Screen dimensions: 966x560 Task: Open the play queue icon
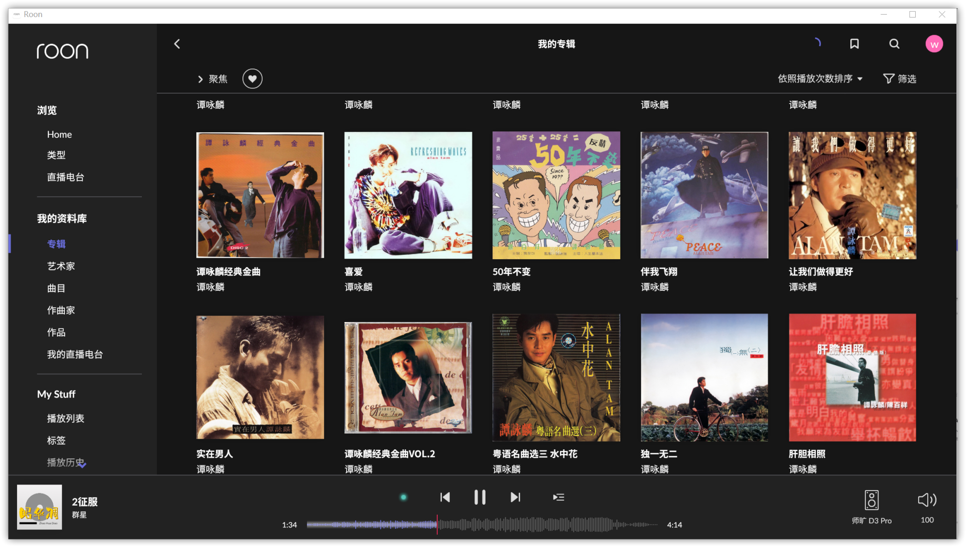[x=558, y=497]
